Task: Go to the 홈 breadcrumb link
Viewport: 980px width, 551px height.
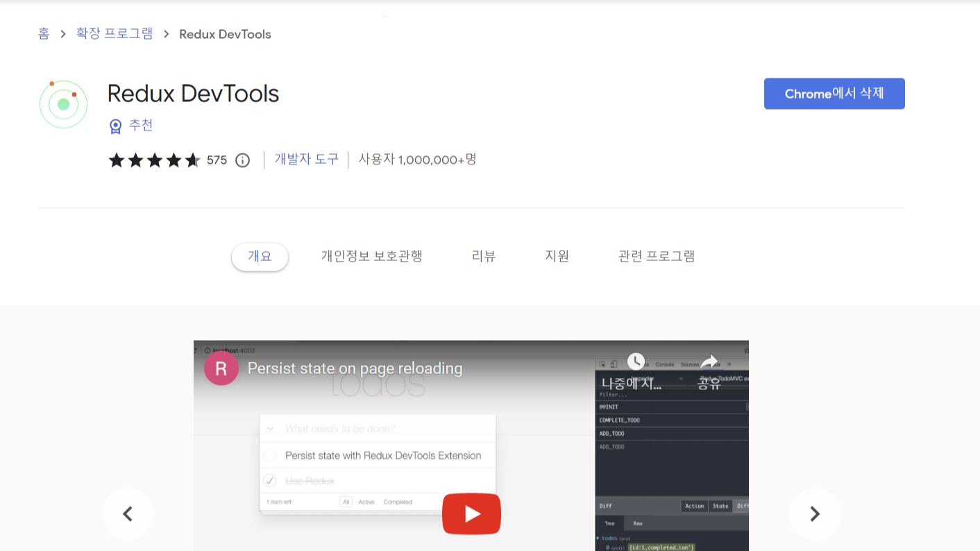Action: point(44,34)
